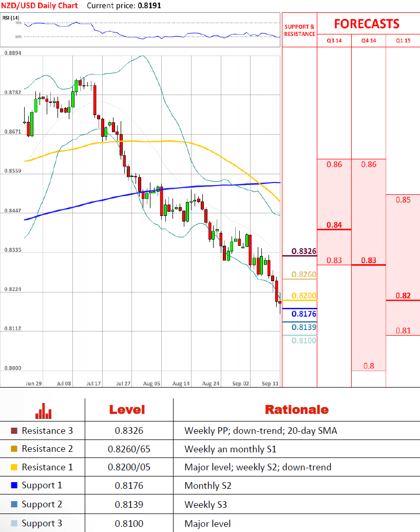Image resolution: width=420 pixels, height=532 pixels.
Task: Click the 'Jul 17' date axis label
Action: [x=93, y=383]
